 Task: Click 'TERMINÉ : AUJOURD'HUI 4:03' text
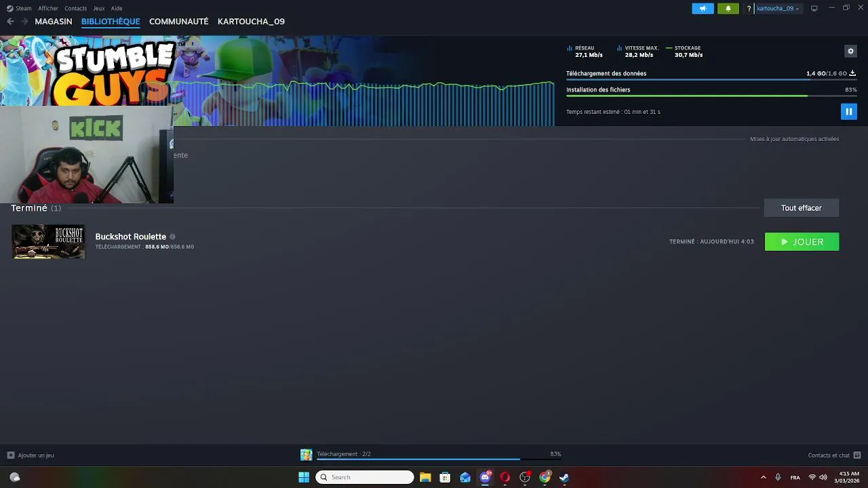click(711, 242)
